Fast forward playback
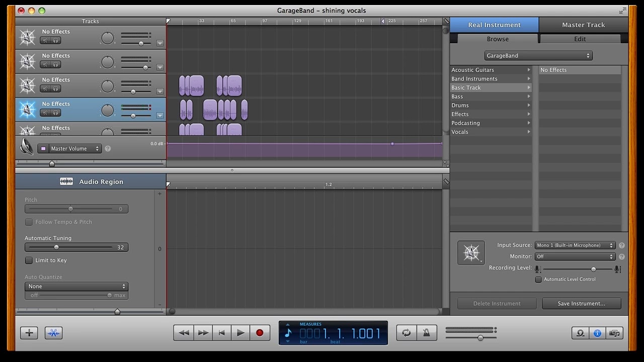Screen dimensions: 644x362 pos(203,333)
